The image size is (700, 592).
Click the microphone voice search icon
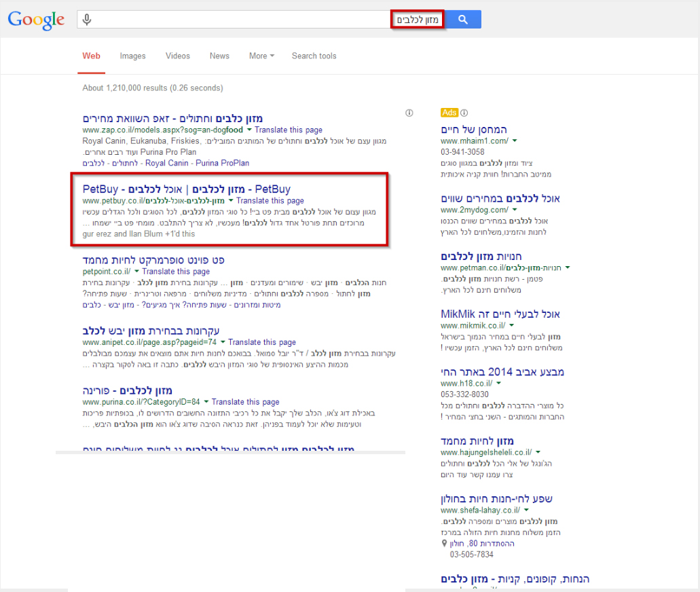point(87,20)
